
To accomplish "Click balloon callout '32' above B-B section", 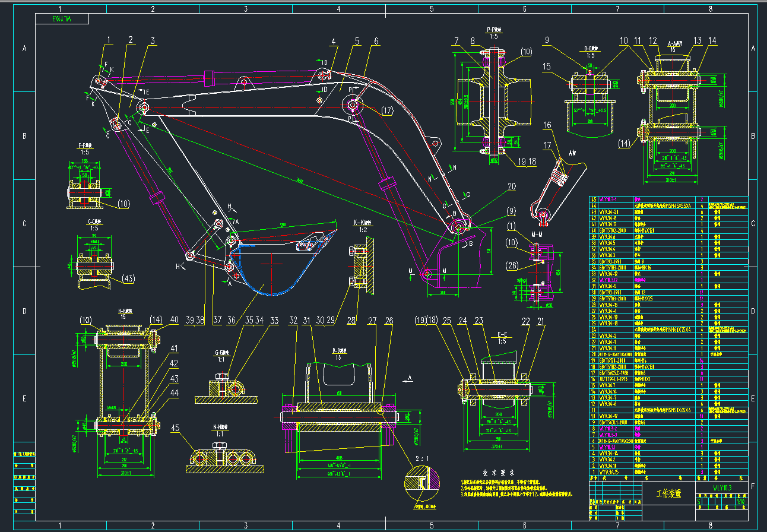I will coord(293,320).
